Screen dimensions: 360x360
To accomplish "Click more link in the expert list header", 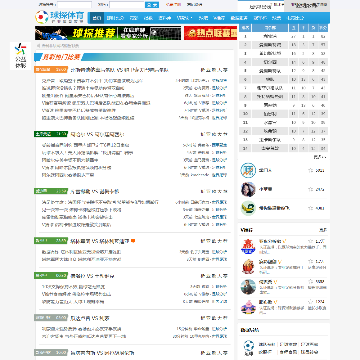I will [x=323, y=230].
